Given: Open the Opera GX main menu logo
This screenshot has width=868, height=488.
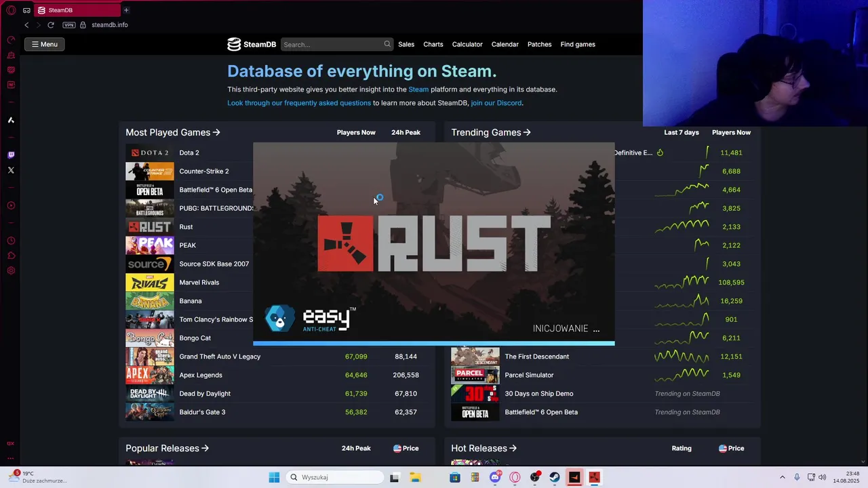Looking at the screenshot, I should click(x=11, y=10).
